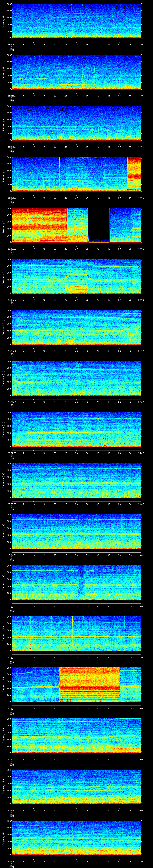Screen dimensions: 153x868
Task: Select the red loud block in 23:27 spectrogram
Action: click(x=90, y=685)
